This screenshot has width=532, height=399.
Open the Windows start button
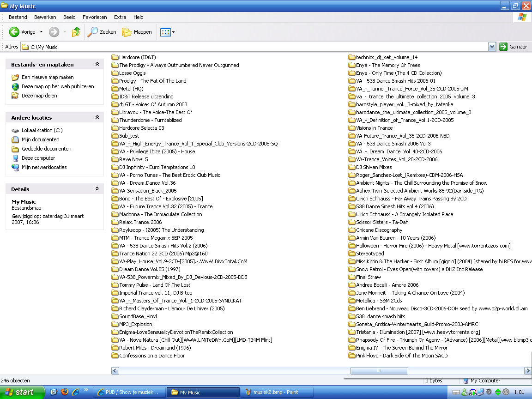[21, 392]
